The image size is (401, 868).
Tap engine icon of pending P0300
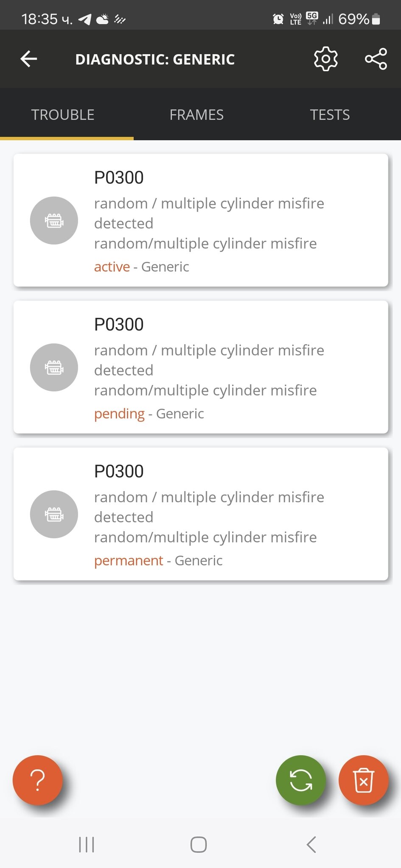54,367
